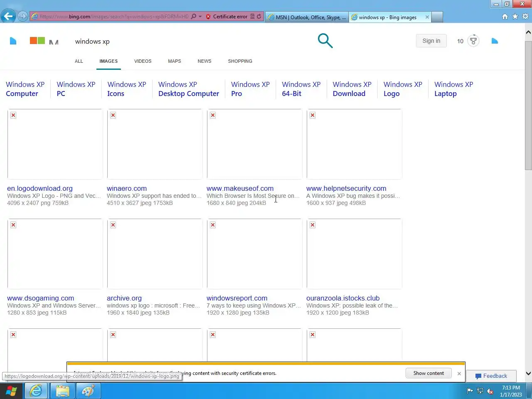Open a new blank browser tab

[x=437, y=17]
